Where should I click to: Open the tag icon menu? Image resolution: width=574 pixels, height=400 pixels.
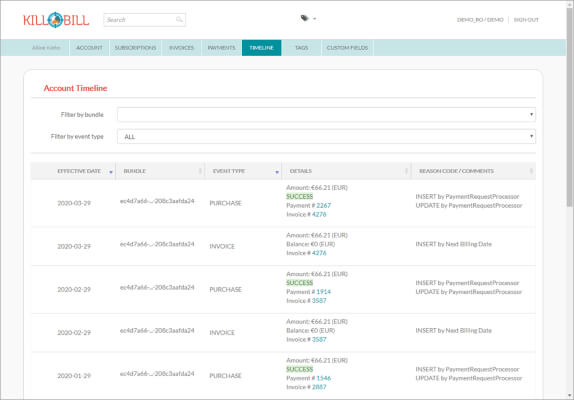(x=304, y=18)
